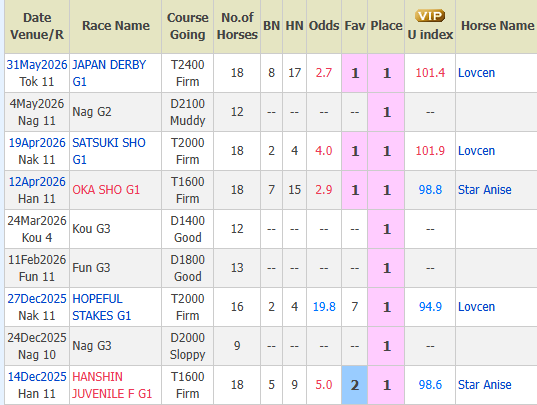Click the HN column header
The height and width of the screenshot is (405, 537).
[295, 26]
